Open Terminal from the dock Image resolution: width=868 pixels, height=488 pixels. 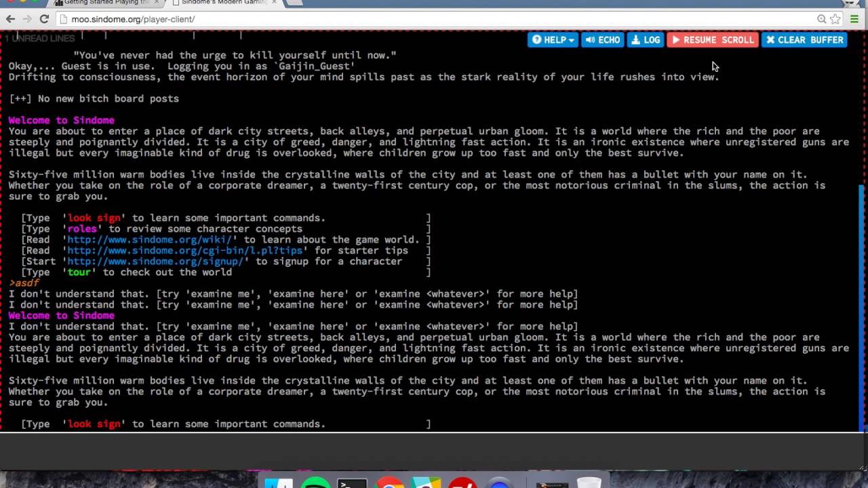click(352, 483)
